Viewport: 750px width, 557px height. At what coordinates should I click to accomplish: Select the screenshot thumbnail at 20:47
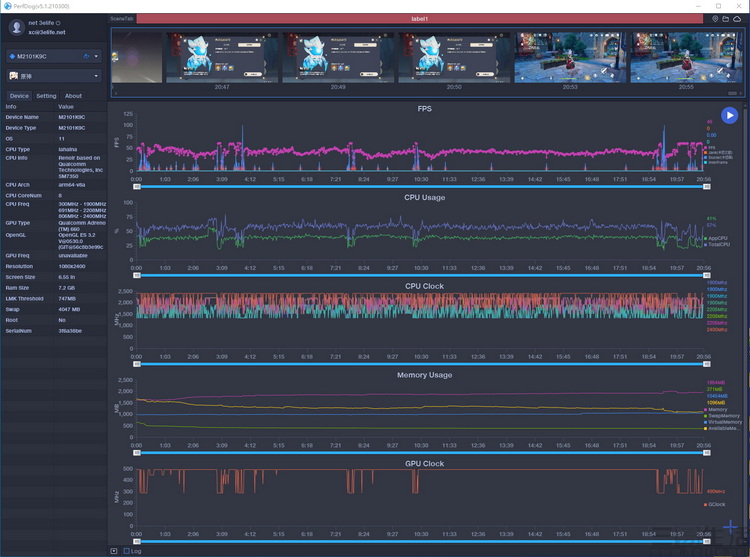(222, 57)
